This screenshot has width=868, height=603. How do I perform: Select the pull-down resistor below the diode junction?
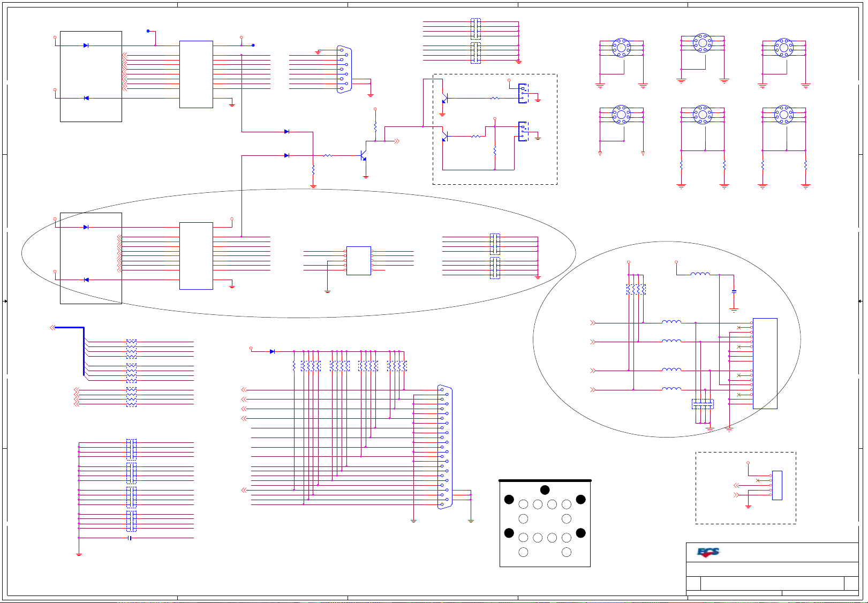[x=313, y=169]
